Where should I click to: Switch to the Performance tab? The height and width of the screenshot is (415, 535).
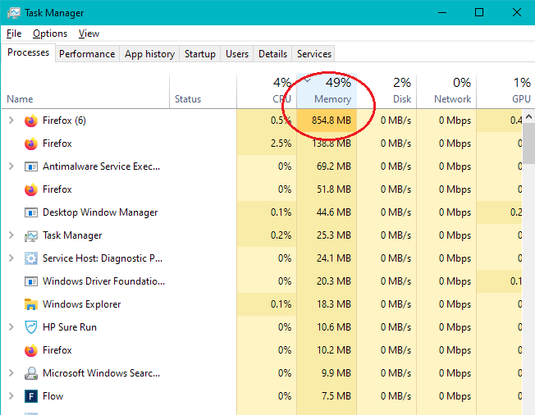click(x=87, y=54)
